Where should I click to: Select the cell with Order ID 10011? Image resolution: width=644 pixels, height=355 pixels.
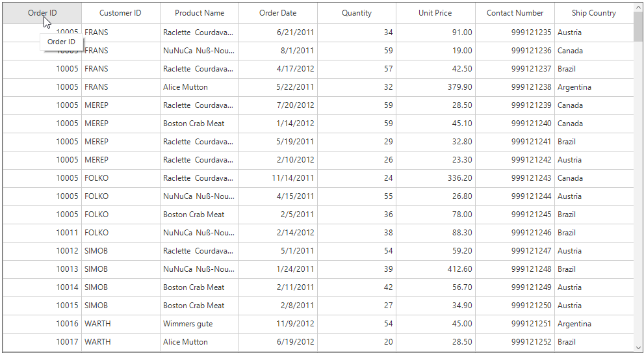(42, 233)
